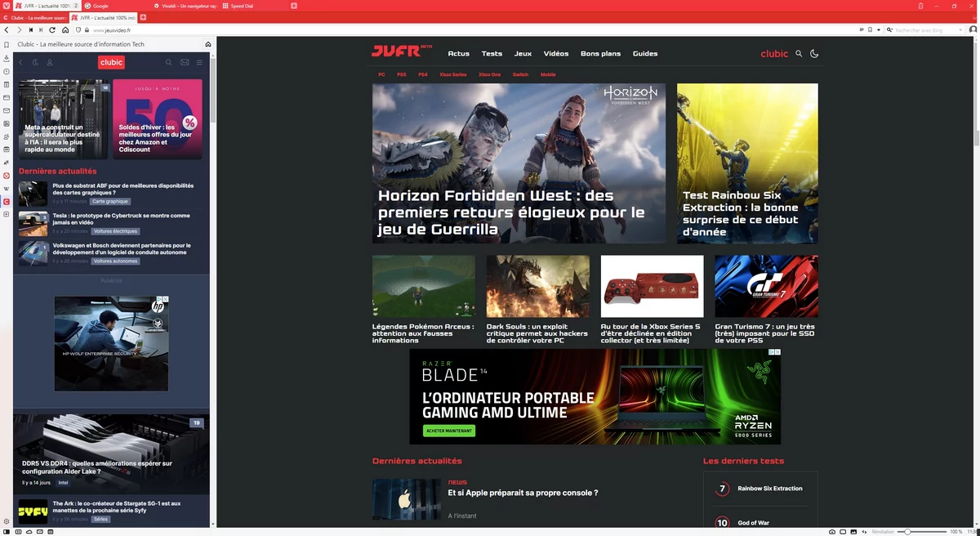This screenshot has height=536, width=980.
Task: Click the Rewind navigation button
Action: [x=30, y=30]
